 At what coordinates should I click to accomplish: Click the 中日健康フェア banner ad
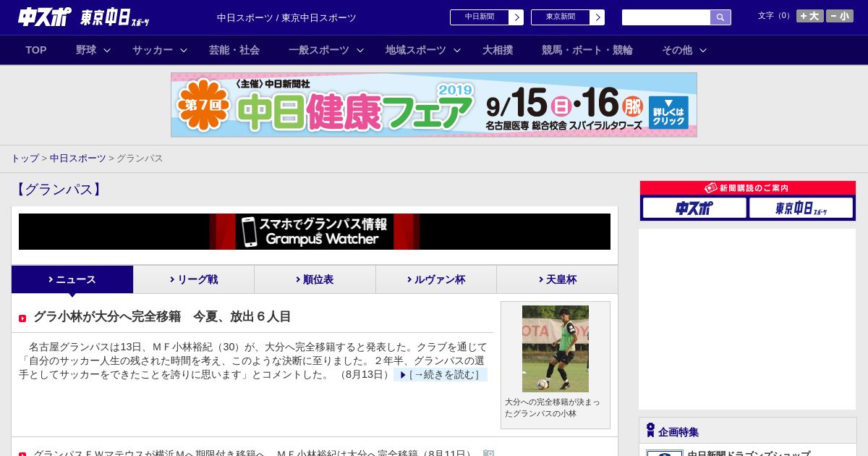434,105
